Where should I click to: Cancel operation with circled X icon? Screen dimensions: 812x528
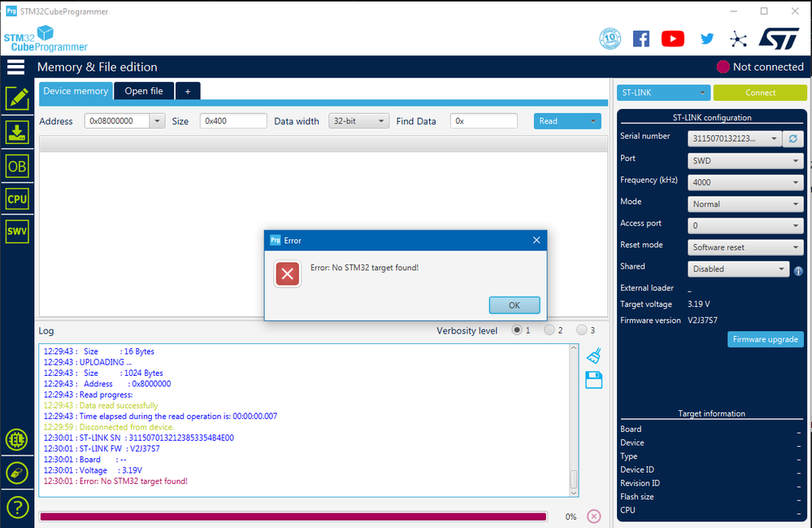(594, 517)
